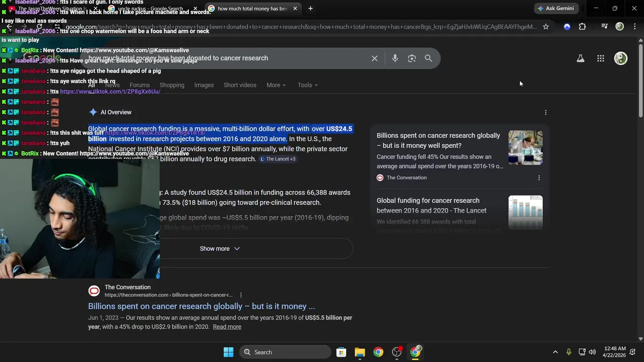Open Google account avatar on results page

point(621,58)
